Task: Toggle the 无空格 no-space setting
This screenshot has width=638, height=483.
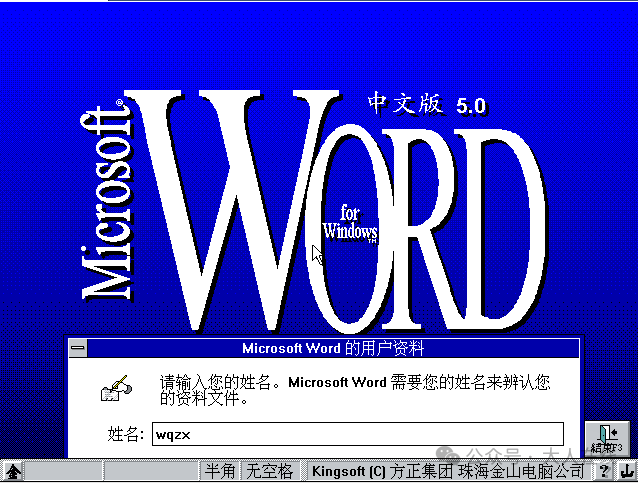Action: coord(270,471)
